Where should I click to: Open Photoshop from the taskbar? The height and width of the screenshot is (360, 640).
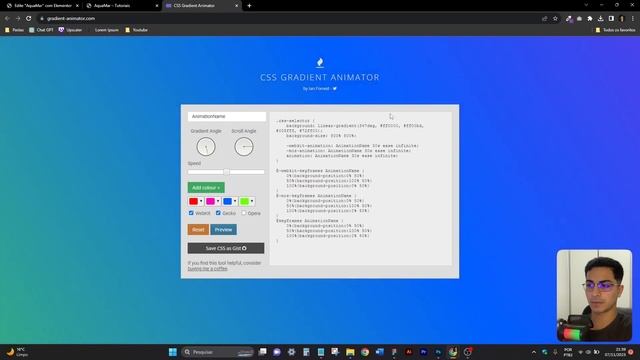(x=438, y=352)
